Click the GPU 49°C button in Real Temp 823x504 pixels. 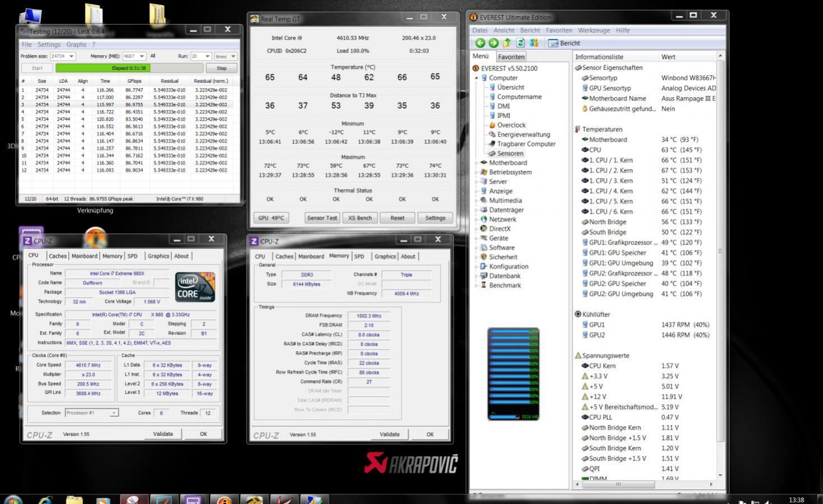coord(271,218)
